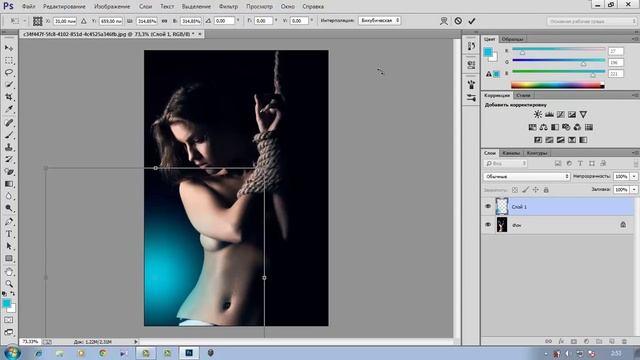Click the rotation angle input field

tap(224, 21)
